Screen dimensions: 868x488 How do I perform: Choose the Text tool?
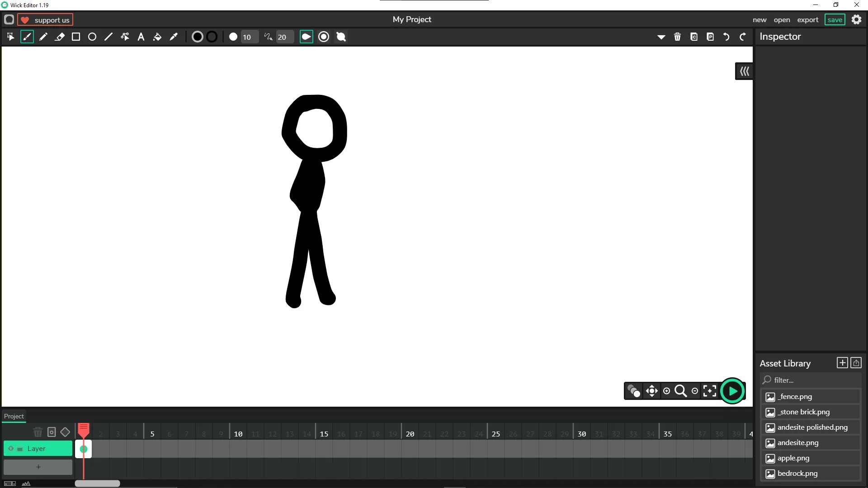(x=141, y=37)
